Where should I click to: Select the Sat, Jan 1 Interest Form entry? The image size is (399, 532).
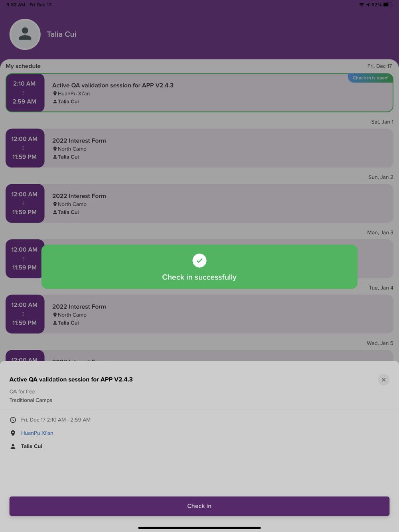coord(199,148)
